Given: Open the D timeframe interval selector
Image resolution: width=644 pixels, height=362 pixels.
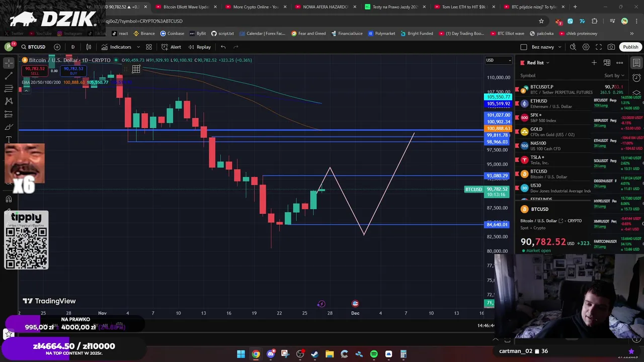Looking at the screenshot, I should [72, 47].
